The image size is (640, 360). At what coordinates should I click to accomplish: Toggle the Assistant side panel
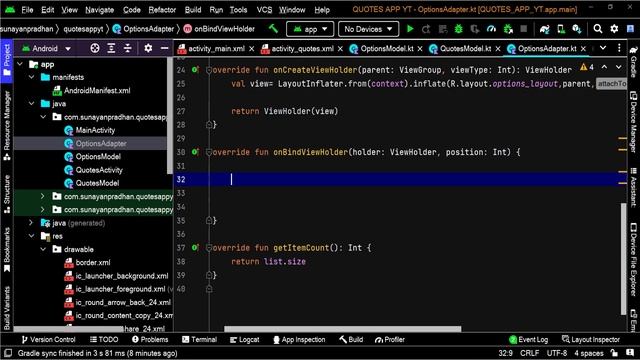[633, 187]
